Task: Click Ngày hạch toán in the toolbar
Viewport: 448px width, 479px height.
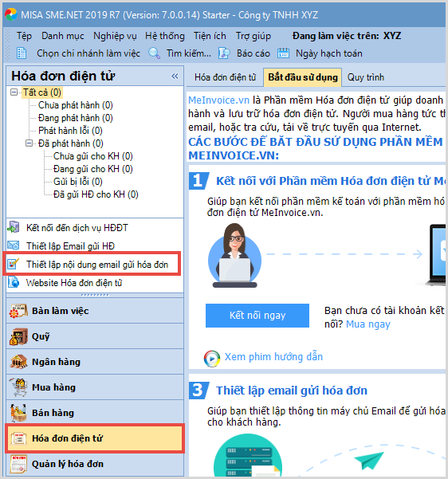Action: (x=328, y=53)
